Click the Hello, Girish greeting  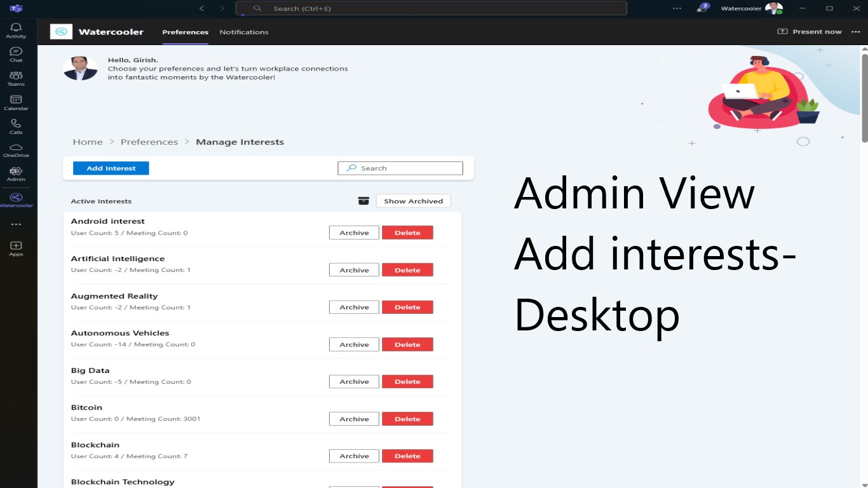(133, 60)
